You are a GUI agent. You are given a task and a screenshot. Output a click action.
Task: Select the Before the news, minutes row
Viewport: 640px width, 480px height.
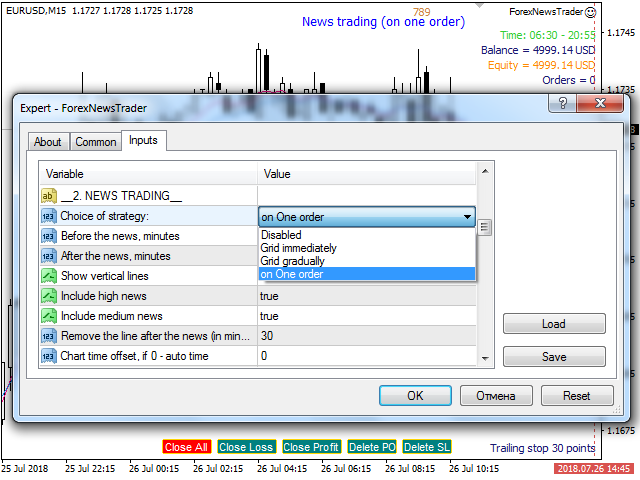click(149, 236)
